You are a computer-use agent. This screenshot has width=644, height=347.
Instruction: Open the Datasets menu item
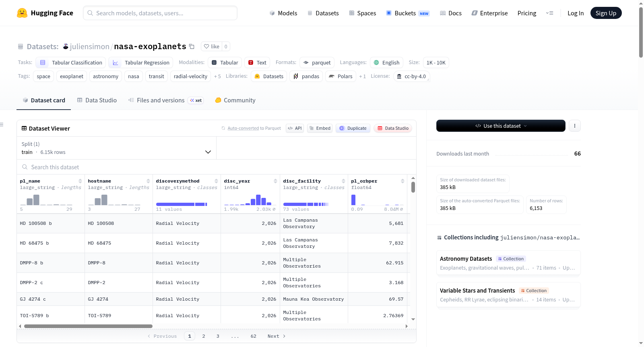(323, 13)
